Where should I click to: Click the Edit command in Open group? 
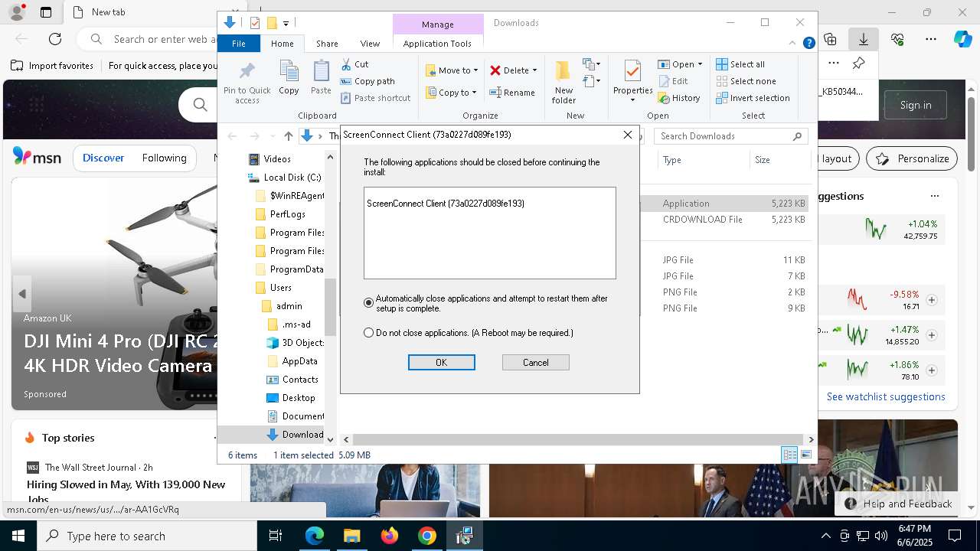[672, 81]
